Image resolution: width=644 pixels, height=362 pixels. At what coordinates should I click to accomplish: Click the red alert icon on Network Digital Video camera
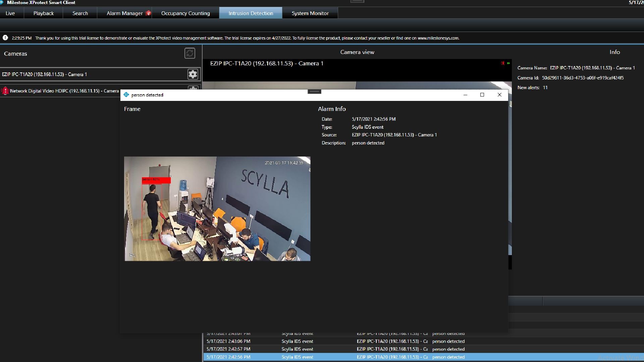pyautogui.click(x=5, y=91)
